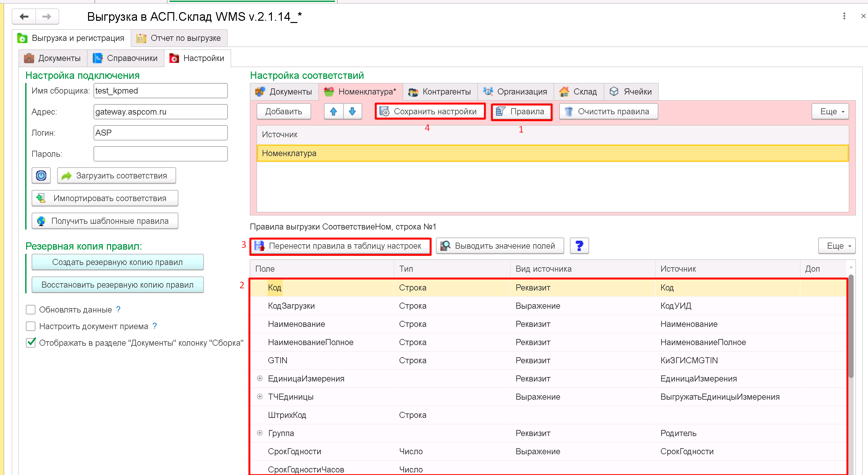This screenshot has width=868, height=475.
Task: Expand the ТЧЕдиницы row
Action: point(259,396)
